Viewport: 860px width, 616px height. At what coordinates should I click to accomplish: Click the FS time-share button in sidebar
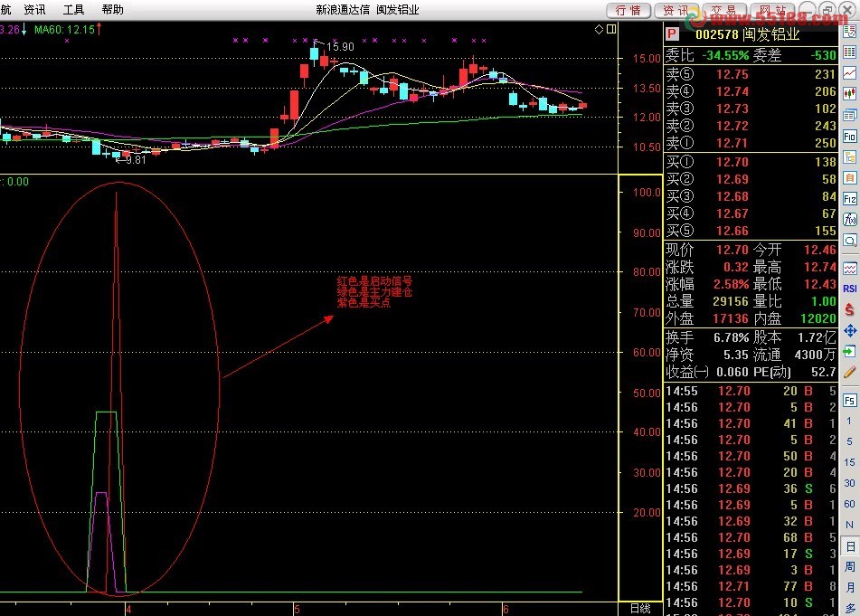click(x=849, y=401)
